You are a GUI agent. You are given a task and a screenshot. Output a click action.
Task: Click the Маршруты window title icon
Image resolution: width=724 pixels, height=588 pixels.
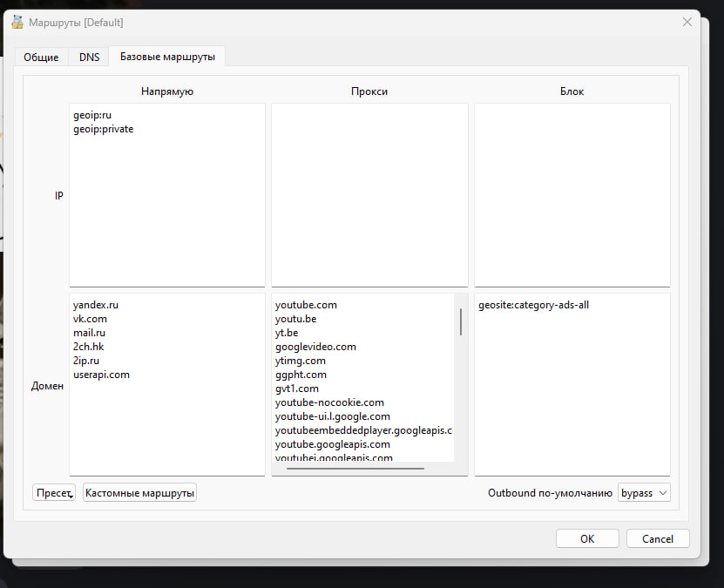point(17,22)
